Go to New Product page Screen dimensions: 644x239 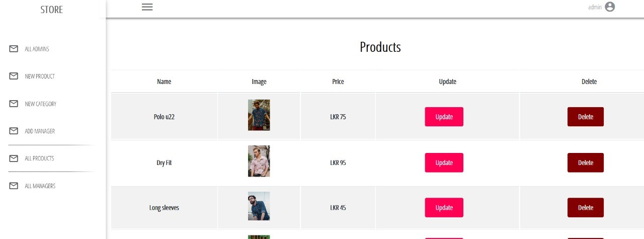pyautogui.click(x=40, y=76)
